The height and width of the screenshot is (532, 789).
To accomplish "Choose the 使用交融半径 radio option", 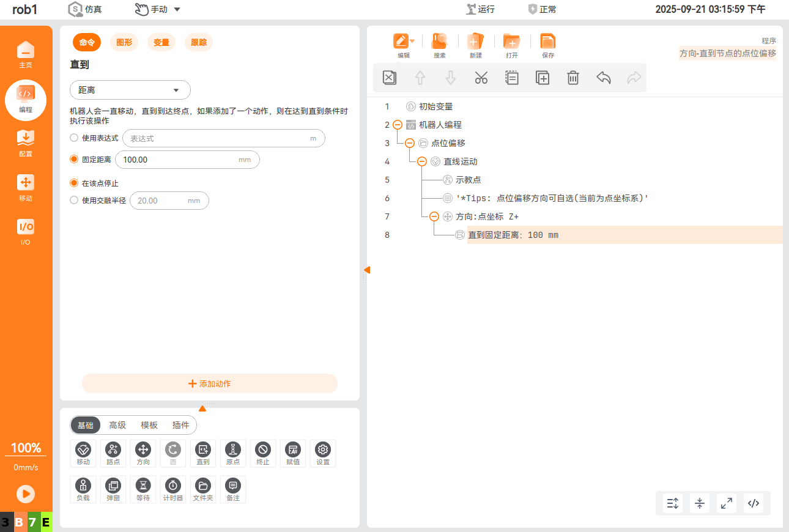I will (75, 200).
